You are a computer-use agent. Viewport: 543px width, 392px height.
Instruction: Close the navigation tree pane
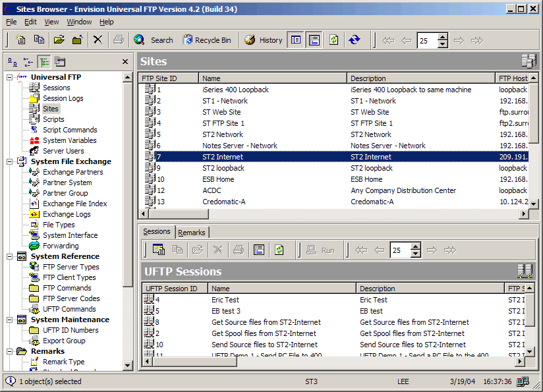coord(125,62)
